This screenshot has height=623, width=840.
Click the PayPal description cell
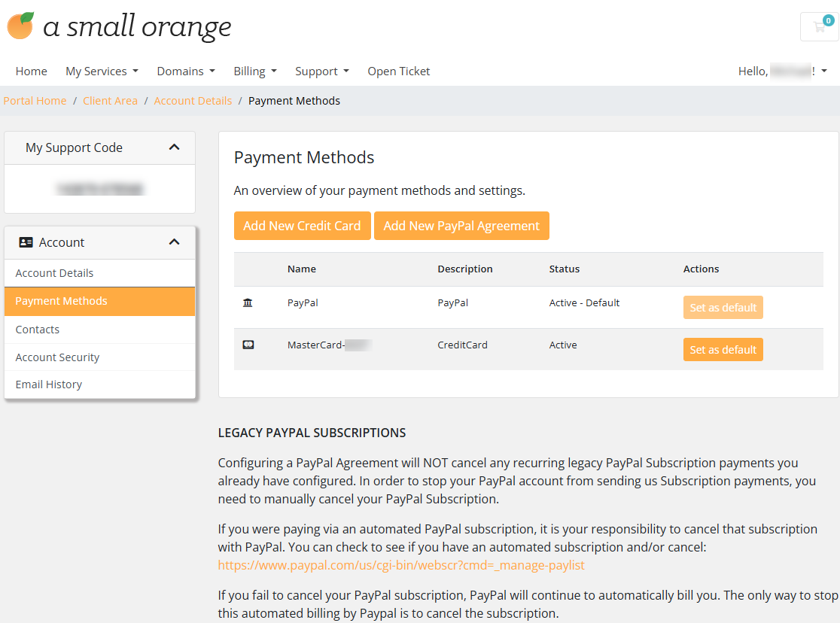tap(452, 302)
